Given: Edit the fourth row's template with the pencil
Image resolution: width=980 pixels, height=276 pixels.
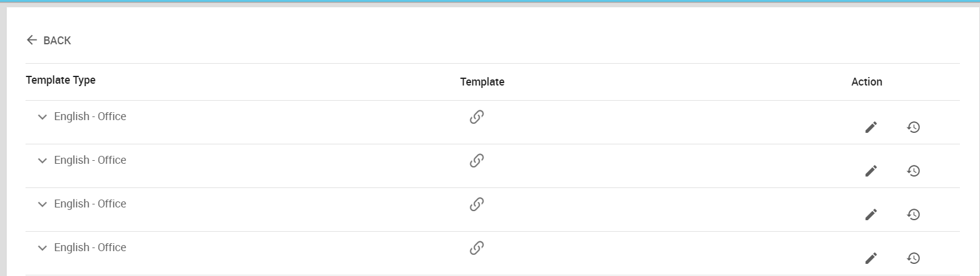Looking at the screenshot, I should (x=871, y=258).
